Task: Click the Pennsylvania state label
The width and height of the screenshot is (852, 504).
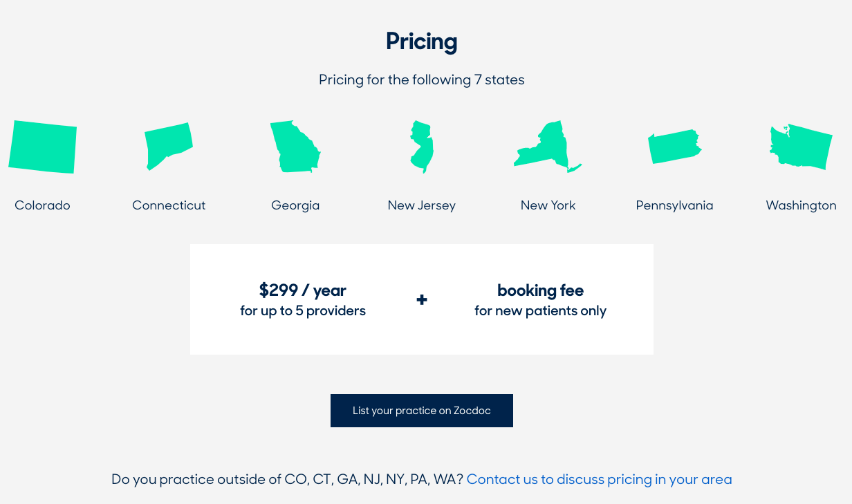Action: pos(674,205)
